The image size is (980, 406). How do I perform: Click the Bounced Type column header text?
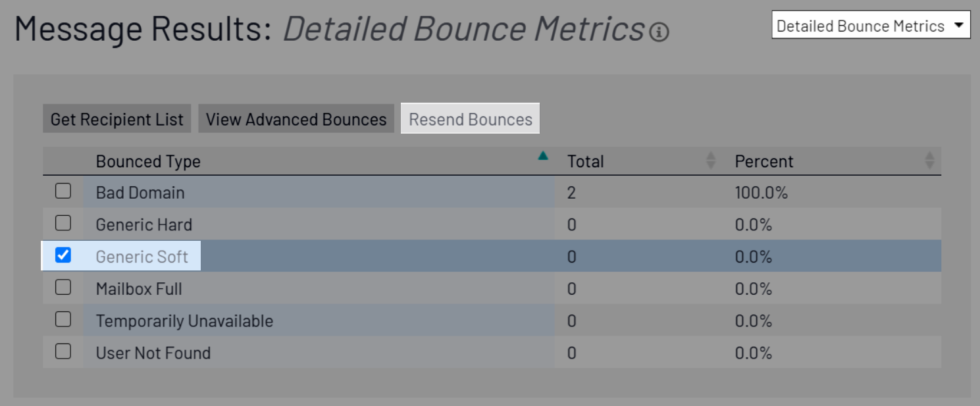pyautogui.click(x=148, y=162)
